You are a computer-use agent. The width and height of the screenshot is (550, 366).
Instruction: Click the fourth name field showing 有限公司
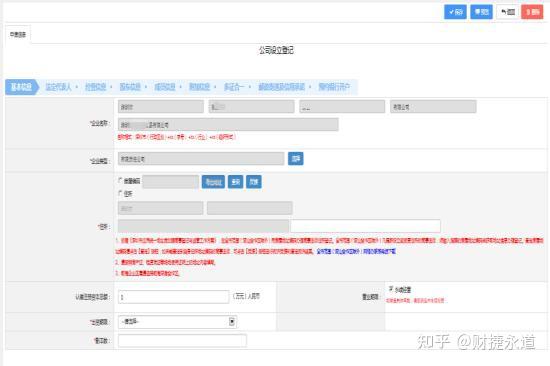pos(433,107)
